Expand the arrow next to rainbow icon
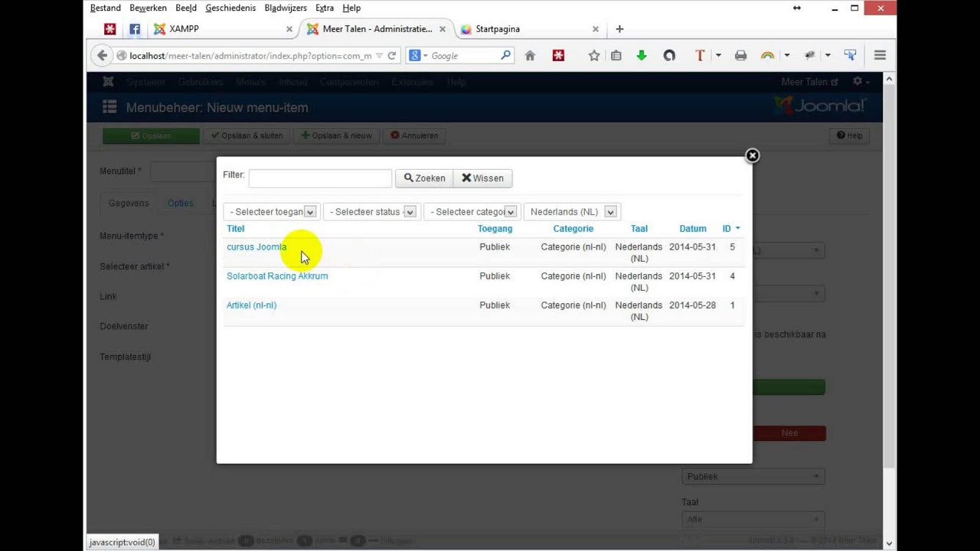The width and height of the screenshot is (980, 551). (x=786, y=55)
